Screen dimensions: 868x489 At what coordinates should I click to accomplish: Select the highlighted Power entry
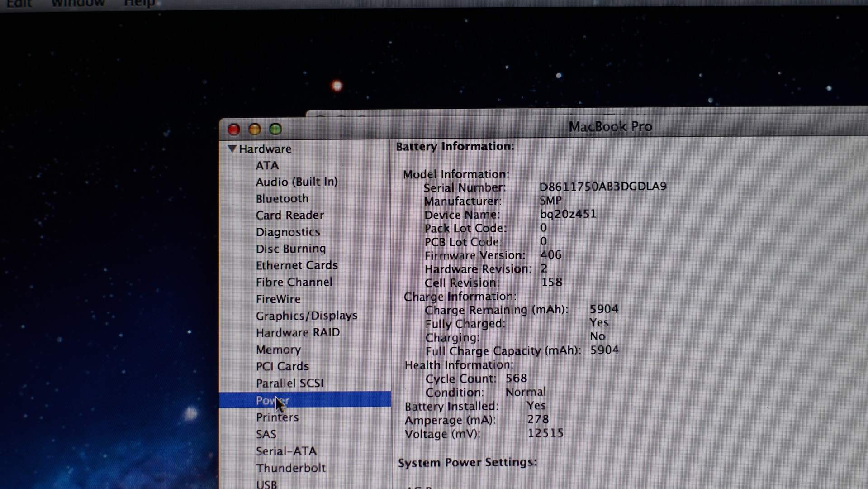point(272,400)
